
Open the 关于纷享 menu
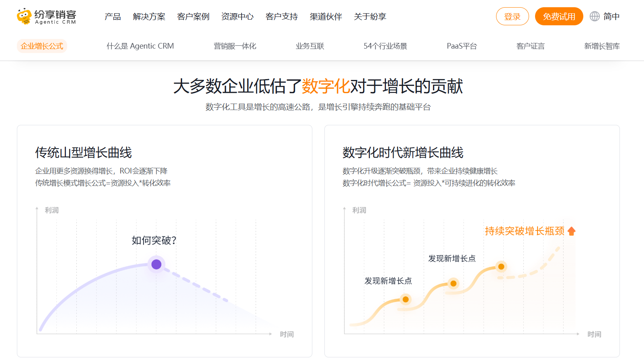pos(370,16)
